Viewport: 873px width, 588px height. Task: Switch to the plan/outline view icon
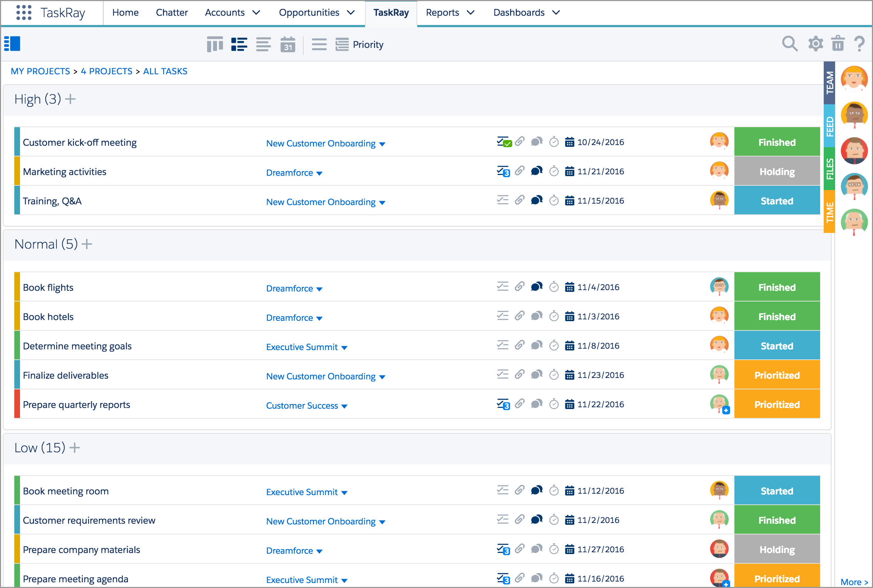263,44
